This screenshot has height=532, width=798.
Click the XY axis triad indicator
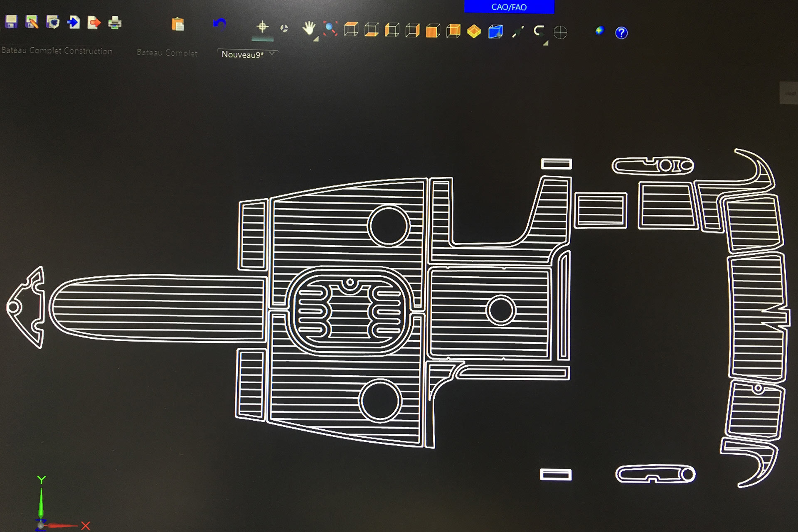62,504
